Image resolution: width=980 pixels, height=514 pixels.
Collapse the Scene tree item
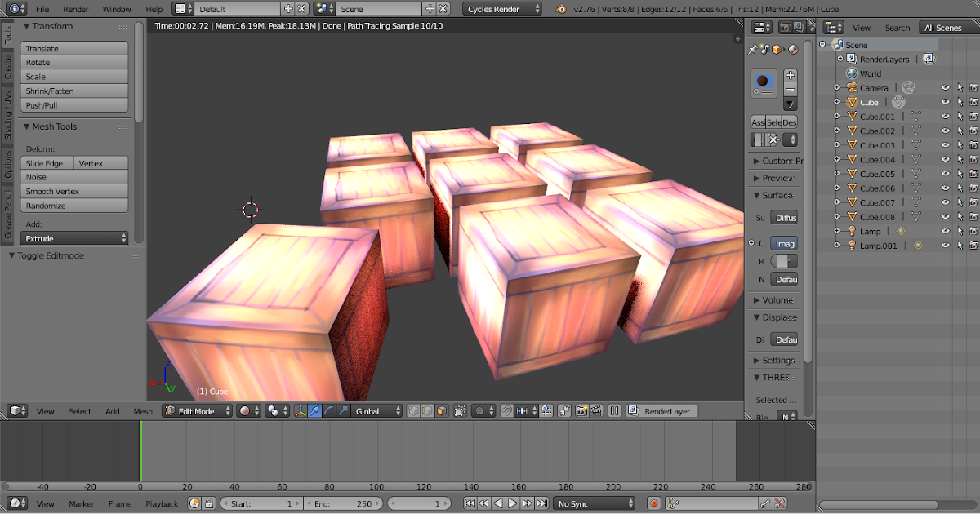[x=824, y=45]
